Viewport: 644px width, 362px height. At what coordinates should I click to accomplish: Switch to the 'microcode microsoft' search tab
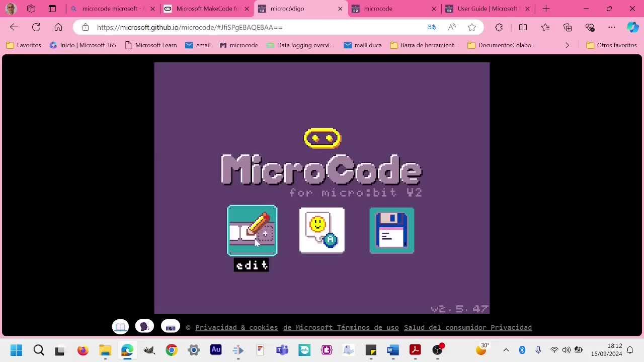(113, 9)
